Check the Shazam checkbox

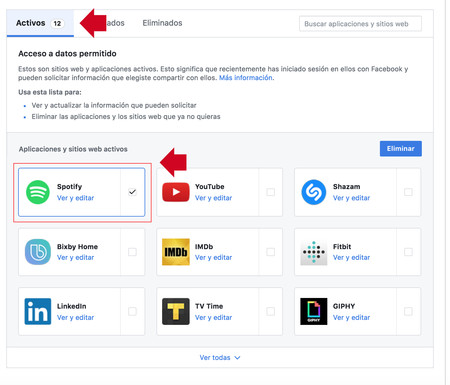click(x=408, y=192)
